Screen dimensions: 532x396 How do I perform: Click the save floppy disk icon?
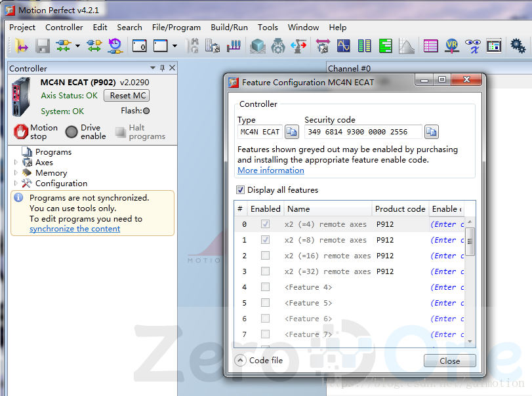[x=43, y=46]
